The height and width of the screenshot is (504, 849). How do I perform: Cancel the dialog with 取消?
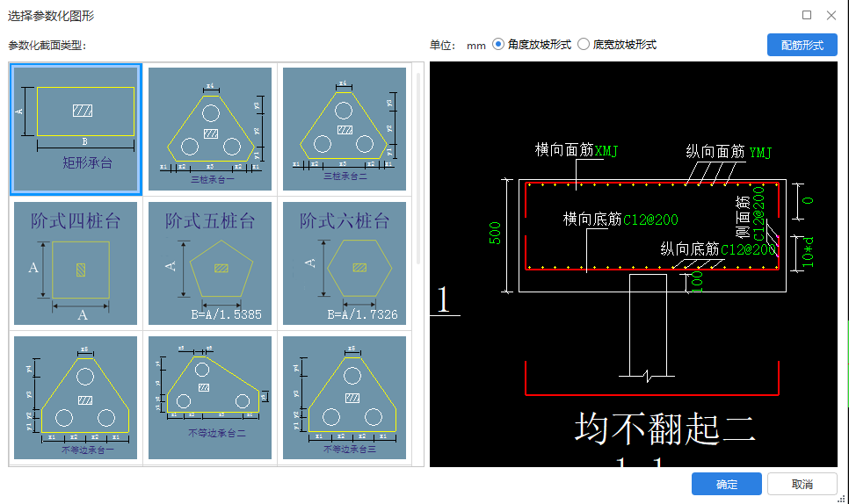[x=802, y=484]
